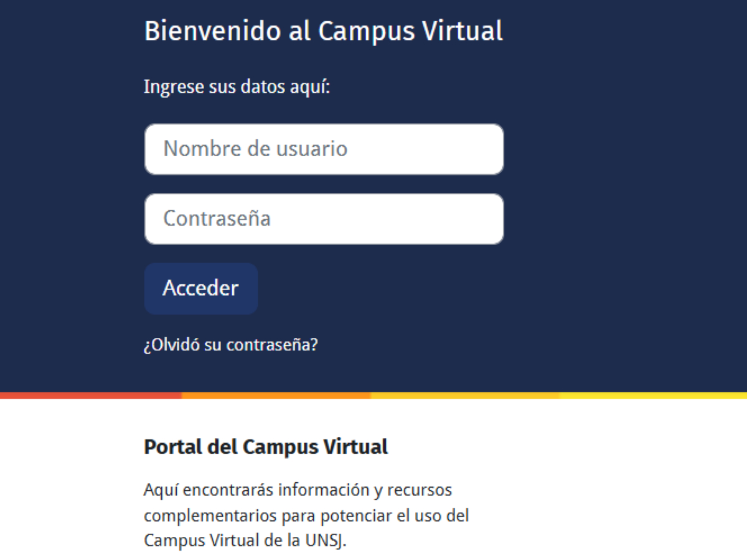Click the "Portal del Campus Virtual" heading
Viewport: 747px width, 560px height.
[x=266, y=447]
